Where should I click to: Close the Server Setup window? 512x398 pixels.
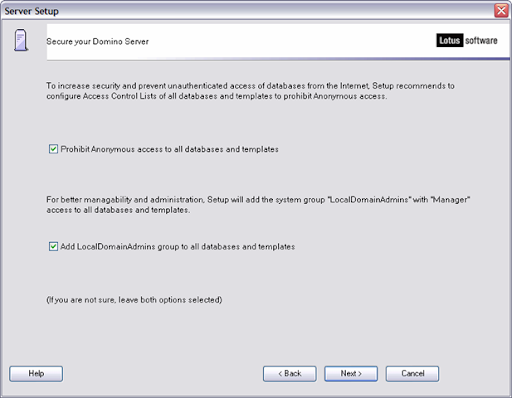point(501,11)
